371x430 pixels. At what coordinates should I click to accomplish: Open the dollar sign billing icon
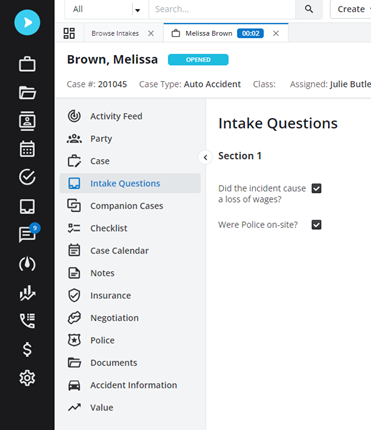(27, 349)
